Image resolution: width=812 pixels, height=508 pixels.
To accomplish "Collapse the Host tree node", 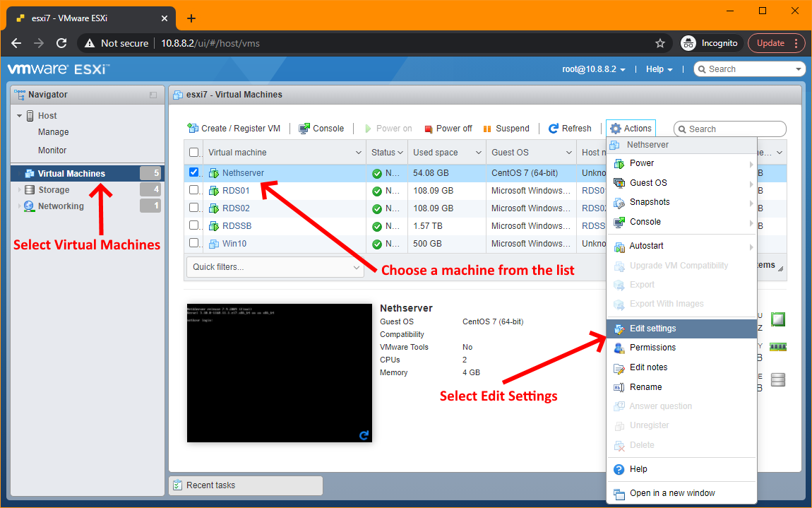I will pos(19,116).
